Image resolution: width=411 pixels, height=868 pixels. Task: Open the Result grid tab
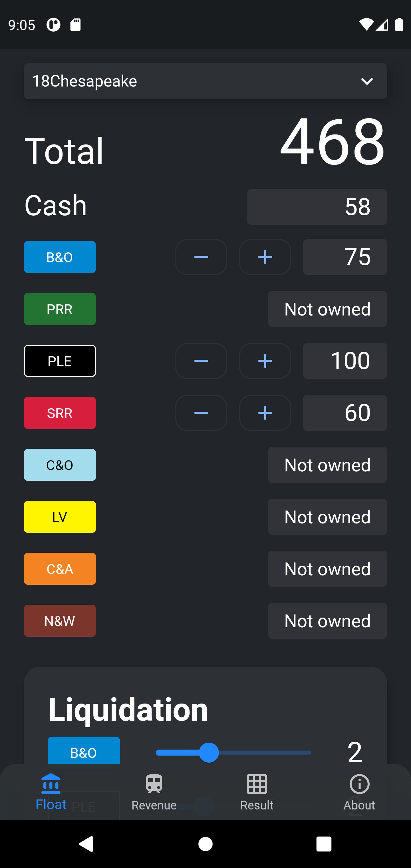click(x=257, y=792)
